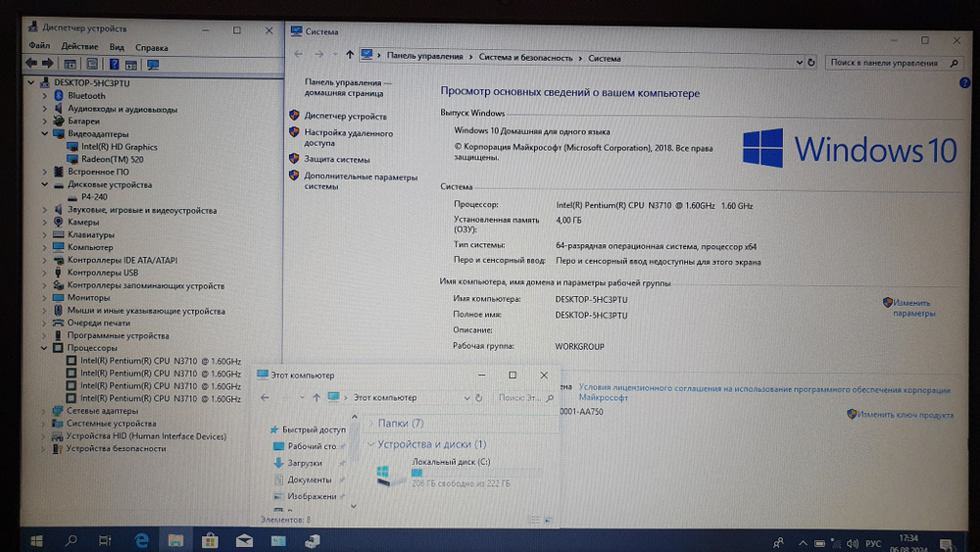Collapse the Процессоры node

(44, 348)
